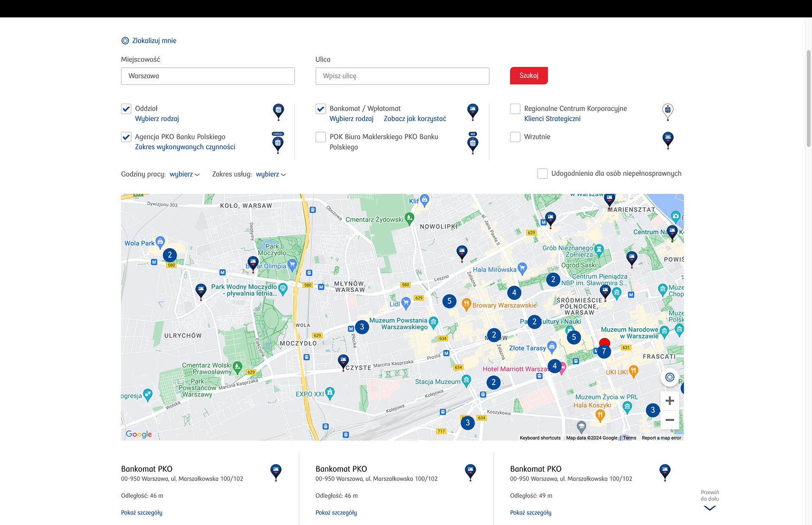Click the Regionalne Centrum Korporacyjne pin icon
Image resolution: width=812 pixels, height=525 pixels.
pos(668,112)
